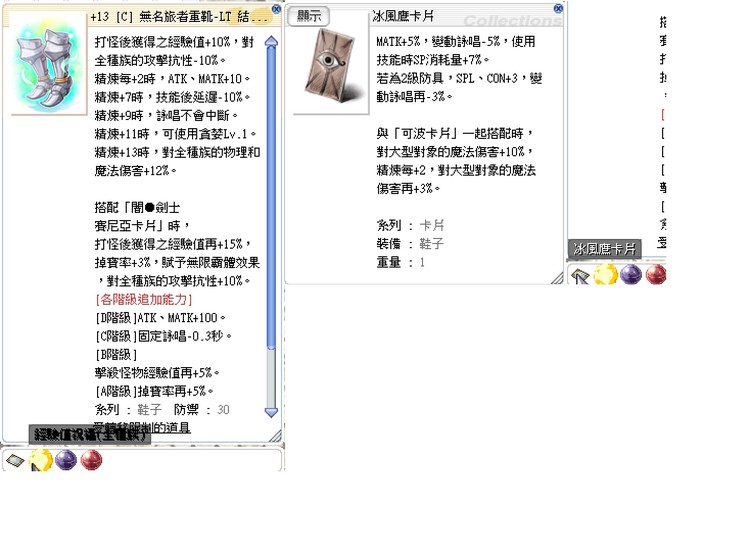Click the 系列 : 卡片 line
Viewport: 750px width, 554px height.
click(x=410, y=225)
